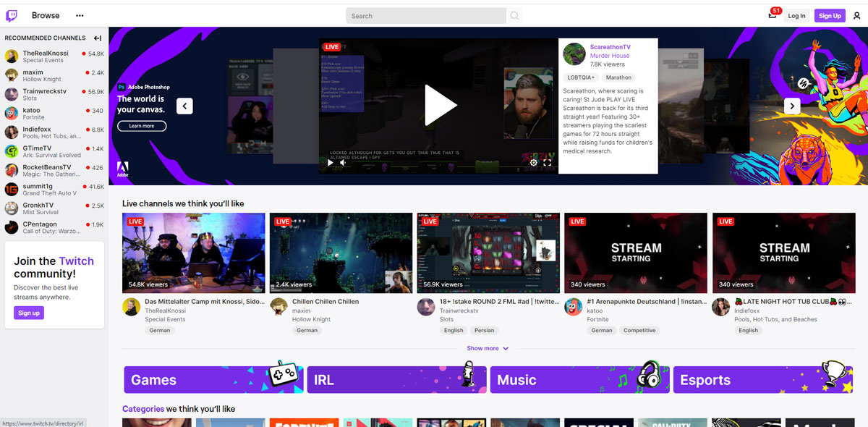Viewport: 868px width, 427px height.
Task: Click the top-right Sign Up button
Action: 830,15
